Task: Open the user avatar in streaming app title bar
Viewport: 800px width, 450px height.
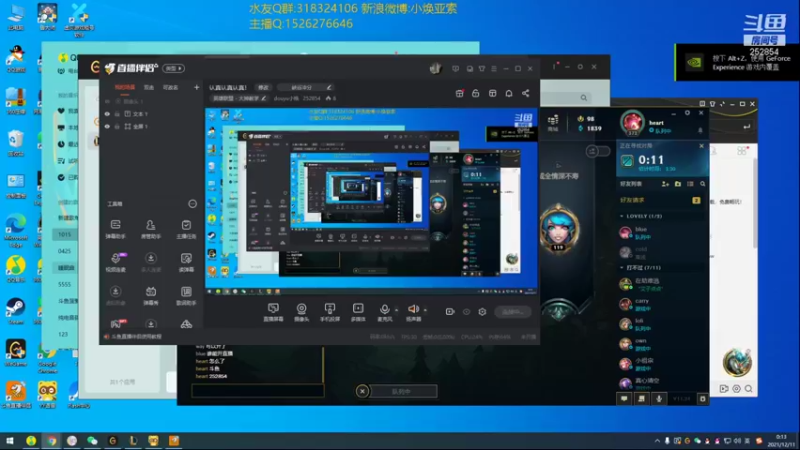Action: (x=435, y=68)
